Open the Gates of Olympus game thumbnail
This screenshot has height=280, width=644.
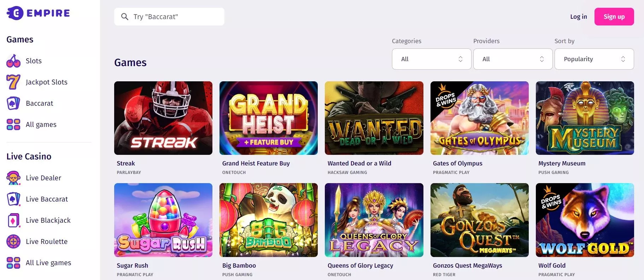(x=479, y=118)
